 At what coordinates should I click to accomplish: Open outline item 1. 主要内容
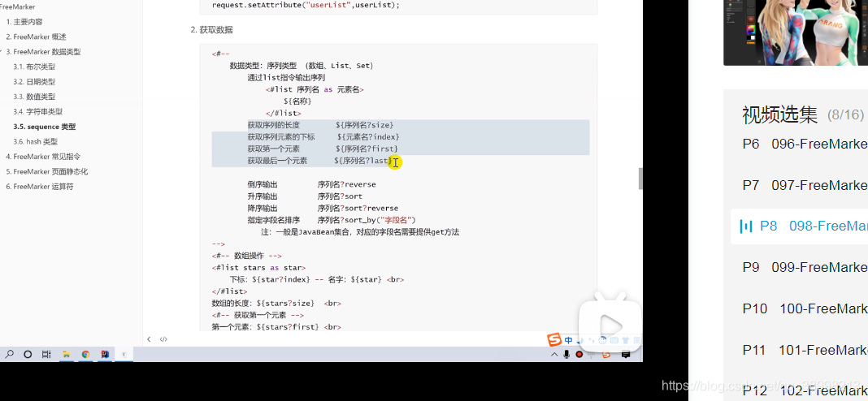[24, 22]
